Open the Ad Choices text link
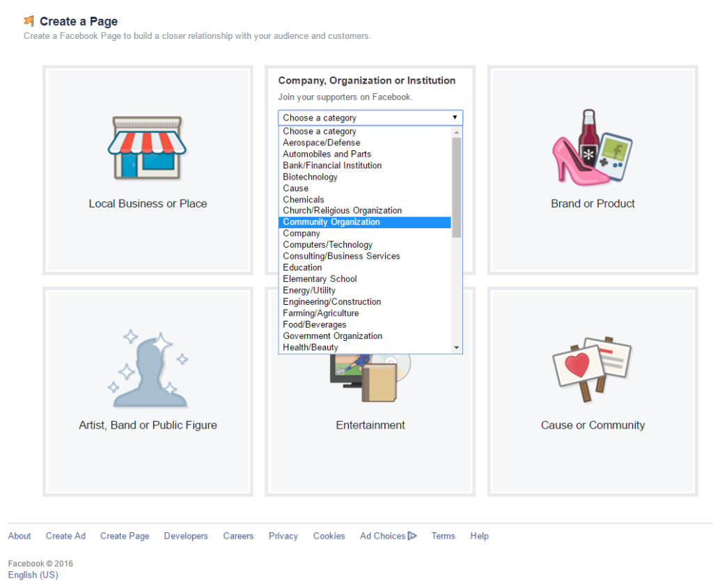 tap(382, 536)
